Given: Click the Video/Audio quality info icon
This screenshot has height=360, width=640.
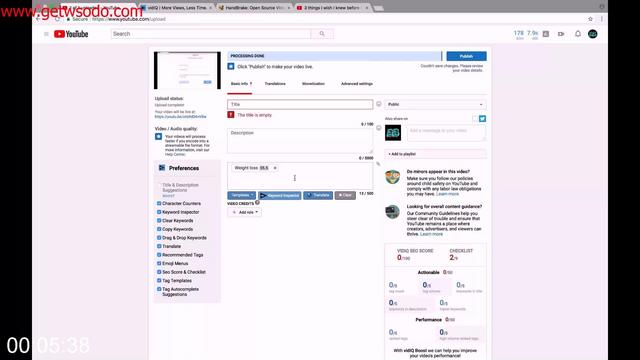Looking at the screenshot, I should point(158,136).
